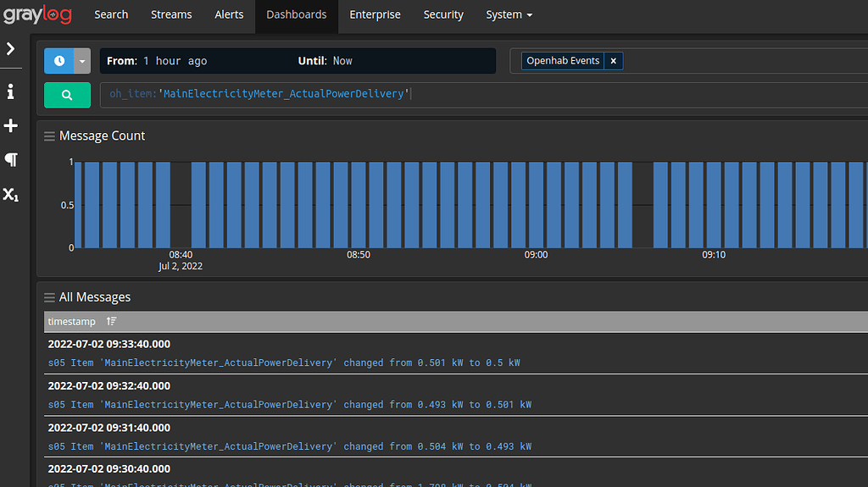This screenshot has width=868, height=487.
Task: Open message at 2022-07-02 09:33:40.000
Action: point(109,344)
